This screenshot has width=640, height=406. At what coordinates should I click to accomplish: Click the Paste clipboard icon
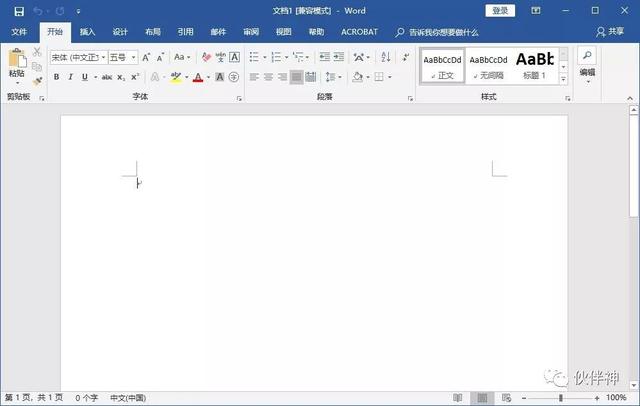[x=17, y=58]
